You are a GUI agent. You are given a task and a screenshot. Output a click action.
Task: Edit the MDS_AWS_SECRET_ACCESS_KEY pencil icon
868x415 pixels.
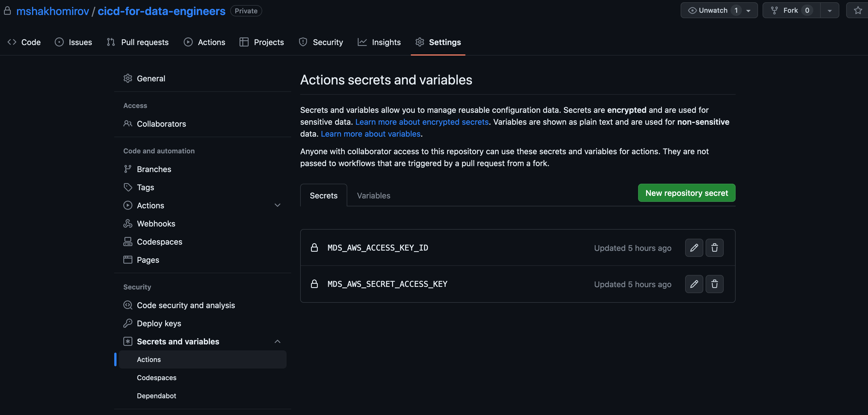[x=694, y=284]
